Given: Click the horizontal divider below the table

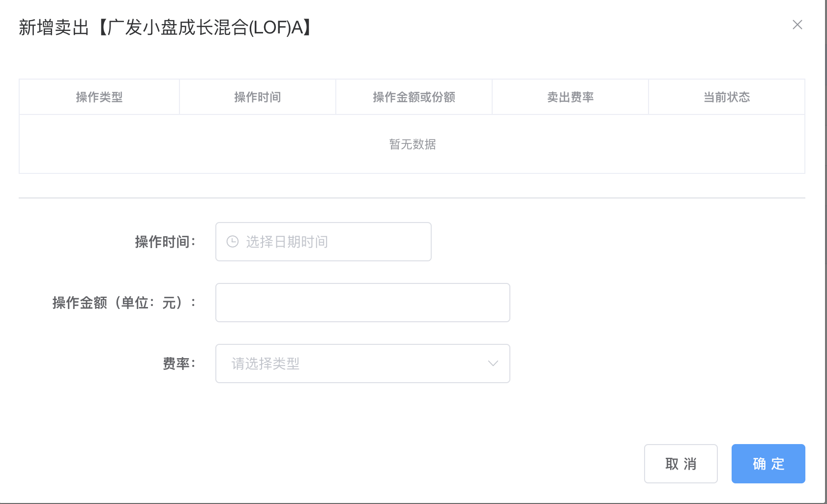Looking at the screenshot, I should 412,198.
